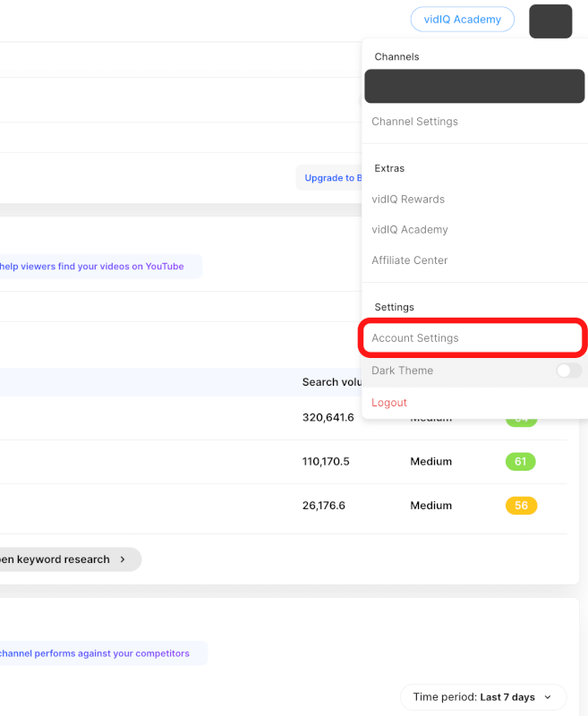
Task: Open the Time period Last 7 days dropdown
Action: (483, 696)
